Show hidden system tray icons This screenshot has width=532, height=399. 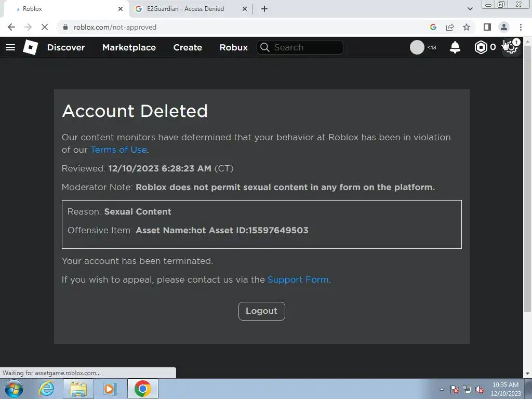pos(442,389)
